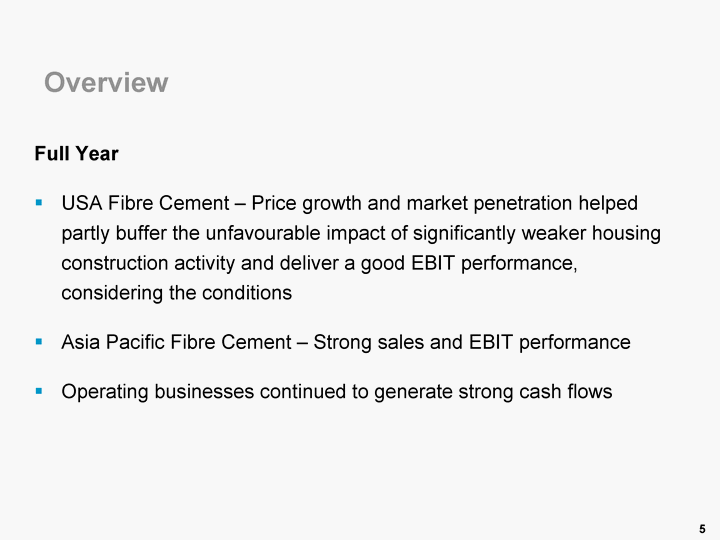Click the bullet marker beside Operating businesses
The width and height of the screenshot is (720, 540).
39,391
